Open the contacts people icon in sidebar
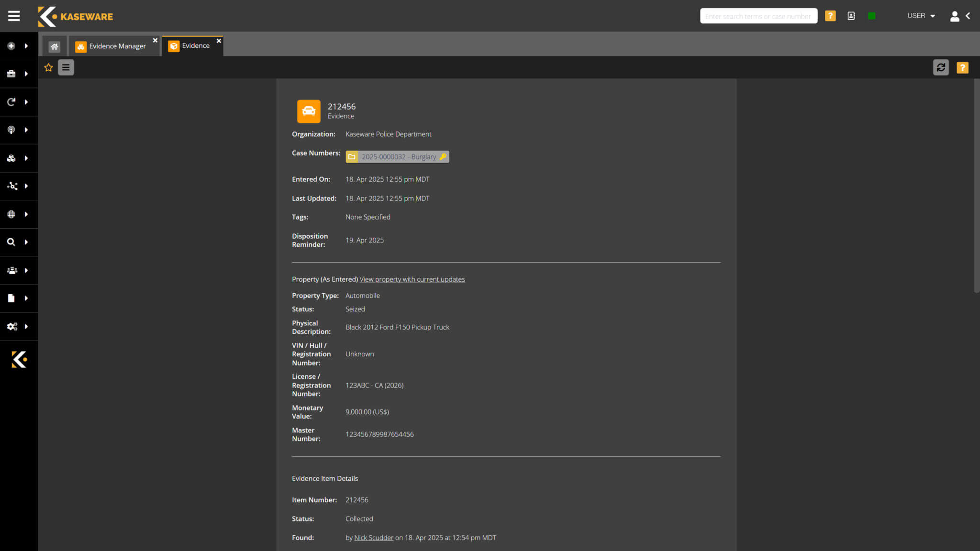 point(11,270)
